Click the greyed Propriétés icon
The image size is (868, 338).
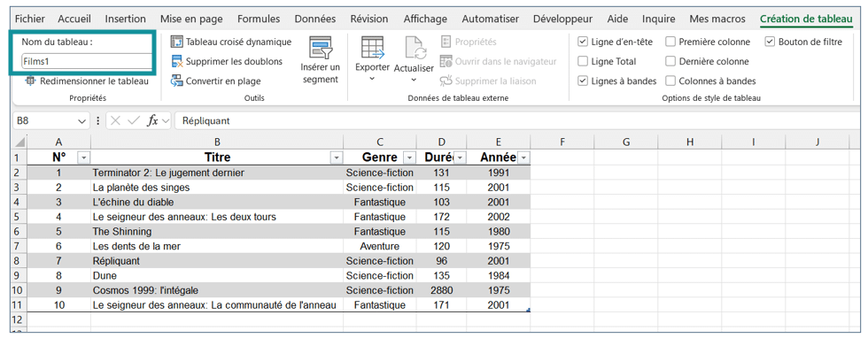point(446,42)
